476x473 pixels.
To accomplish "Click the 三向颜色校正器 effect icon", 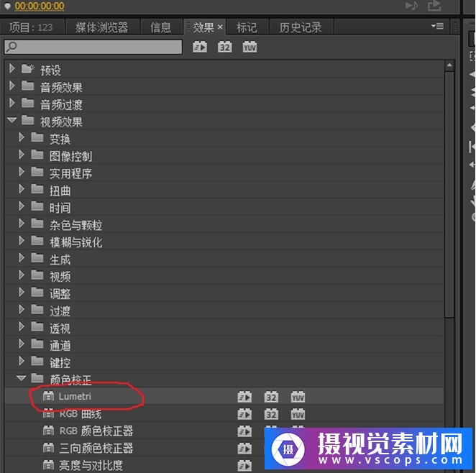I will click(49, 448).
